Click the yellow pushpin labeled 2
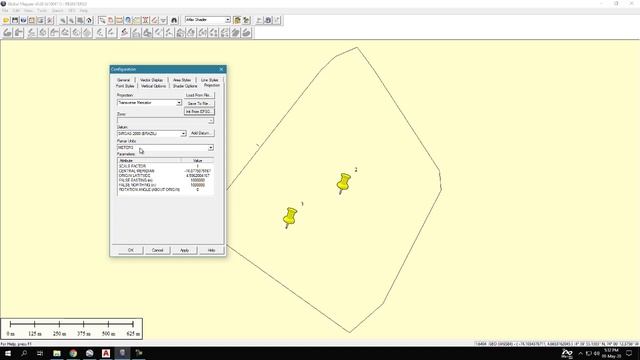Viewport: 640px width, 360px height. pos(344,183)
